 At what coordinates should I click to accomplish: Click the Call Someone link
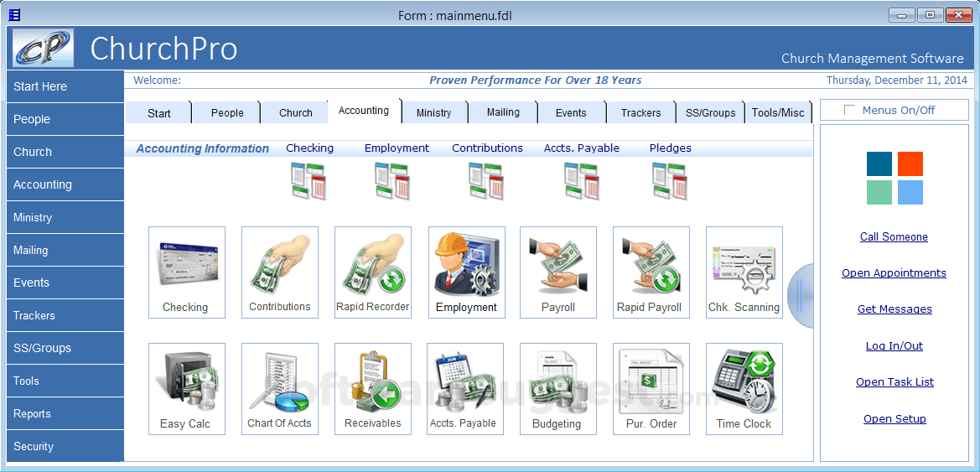[894, 237]
